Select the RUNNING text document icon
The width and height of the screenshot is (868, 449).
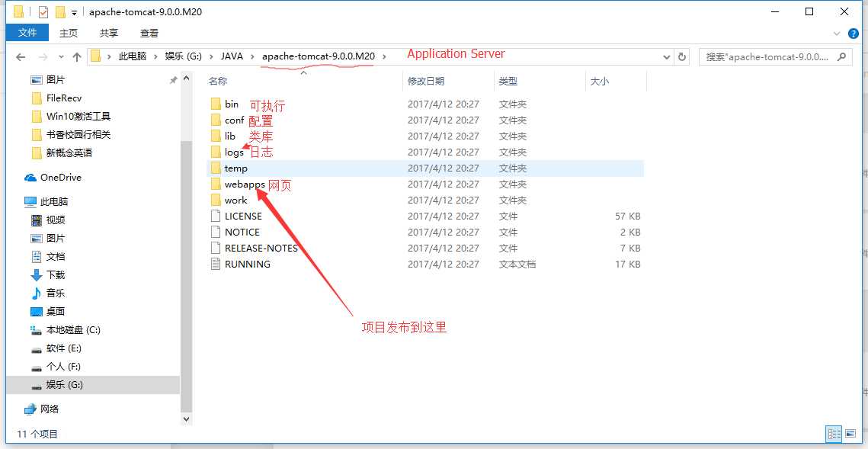(x=216, y=265)
